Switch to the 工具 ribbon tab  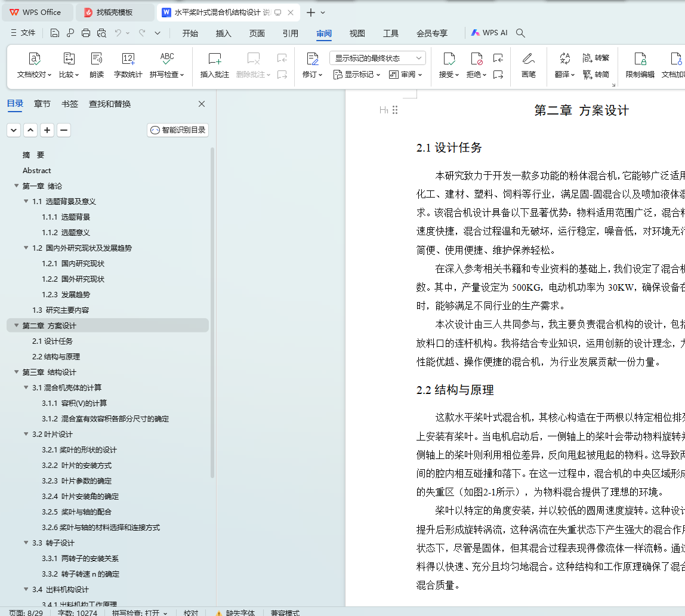pyautogui.click(x=391, y=33)
